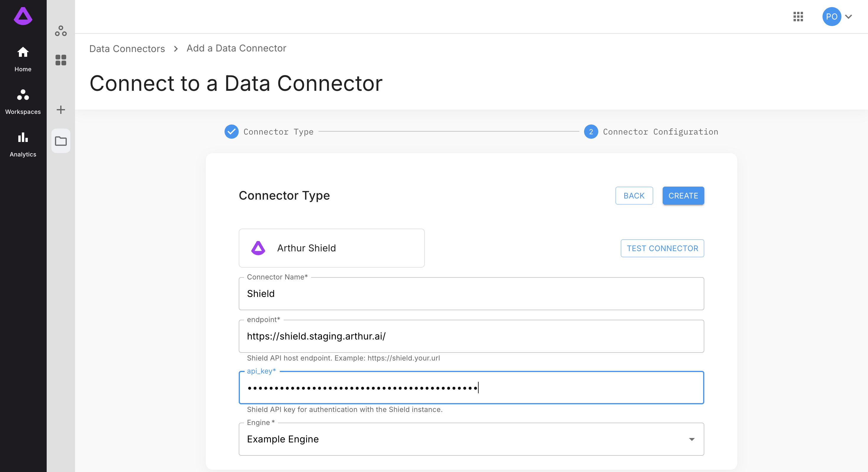The width and height of the screenshot is (868, 472).
Task: Click the BACK button
Action: pos(634,196)
